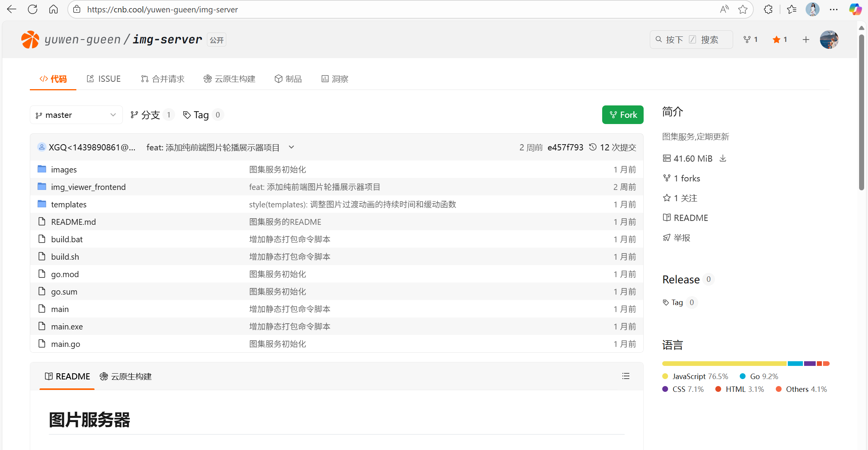Open the master branch dropdown
The width and height of the screenshot is (868, 450).
tap(76, 115)
